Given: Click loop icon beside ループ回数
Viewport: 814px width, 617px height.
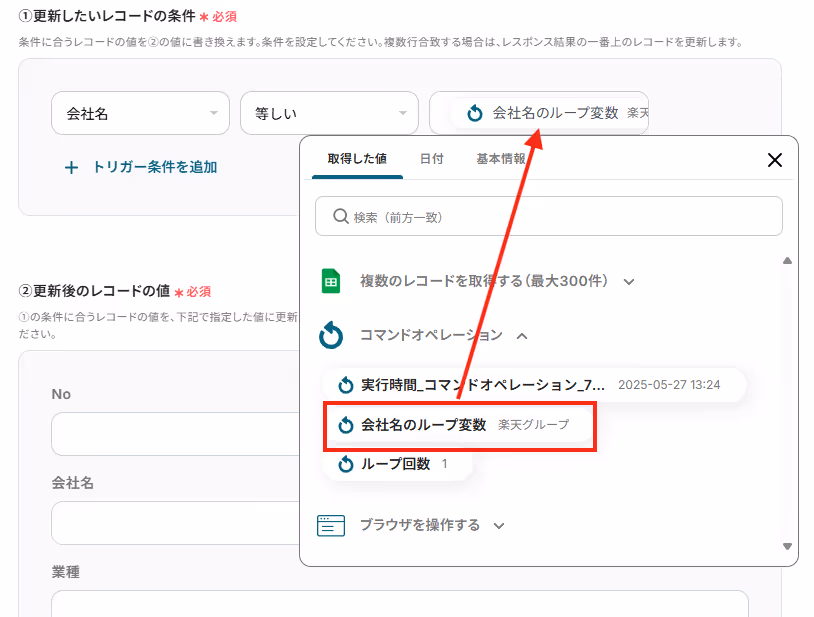Looking at the screenshot, I should point(346,464).
